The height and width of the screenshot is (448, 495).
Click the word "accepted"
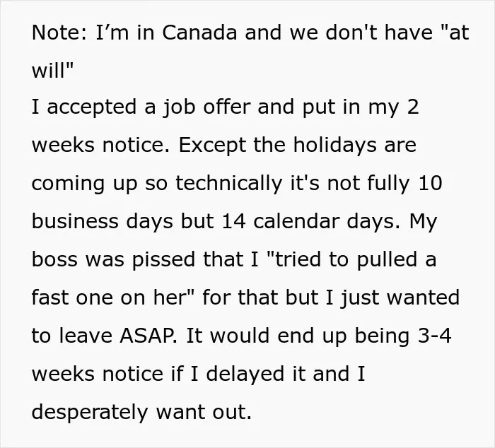pos(92,107)
